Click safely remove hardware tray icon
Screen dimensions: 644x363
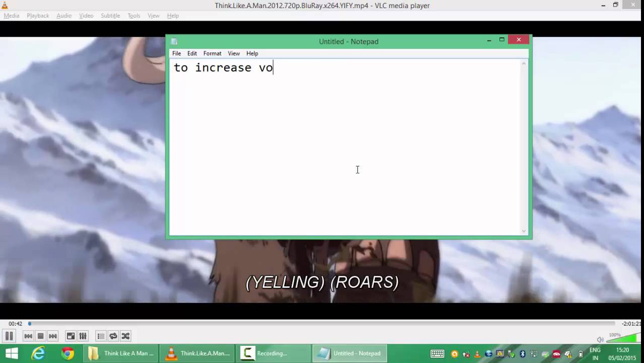coord(511,354)
